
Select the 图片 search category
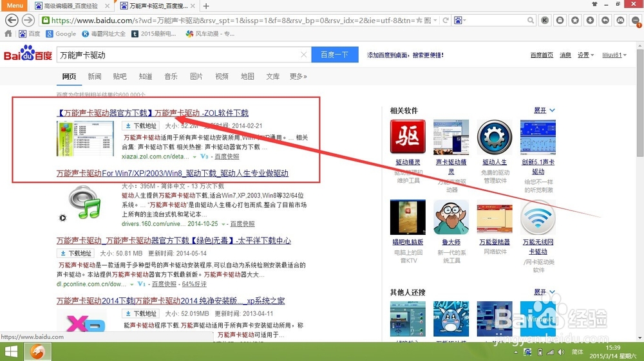click(196, 77)
